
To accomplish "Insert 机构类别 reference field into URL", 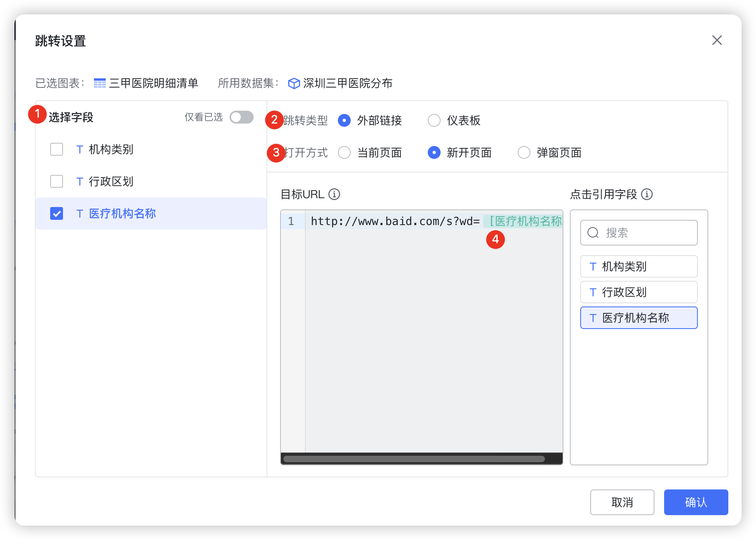I will pyautogui.click(x=639, y=266).
